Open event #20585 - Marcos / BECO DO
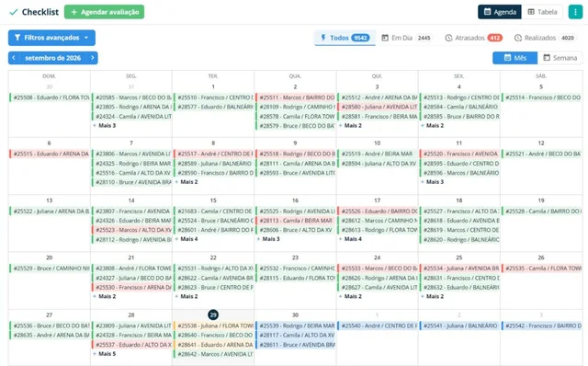The width and height of the screenshot is (588, 366). (x=131, y=97)
